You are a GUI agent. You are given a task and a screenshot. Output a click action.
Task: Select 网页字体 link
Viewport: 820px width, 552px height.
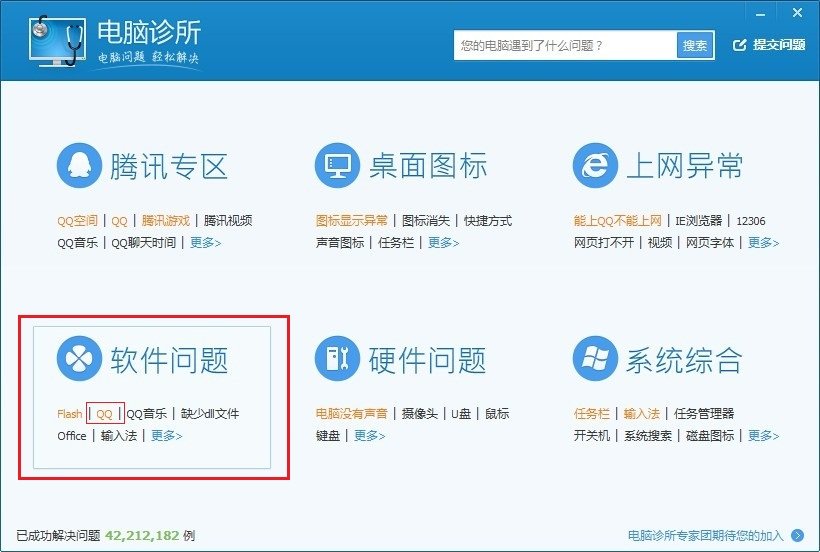pos(710,243)
